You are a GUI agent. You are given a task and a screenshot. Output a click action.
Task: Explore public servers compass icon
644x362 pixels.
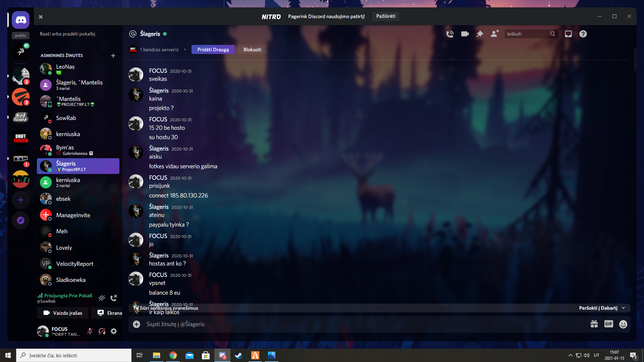pyautogui.click(x=20, y=220)
